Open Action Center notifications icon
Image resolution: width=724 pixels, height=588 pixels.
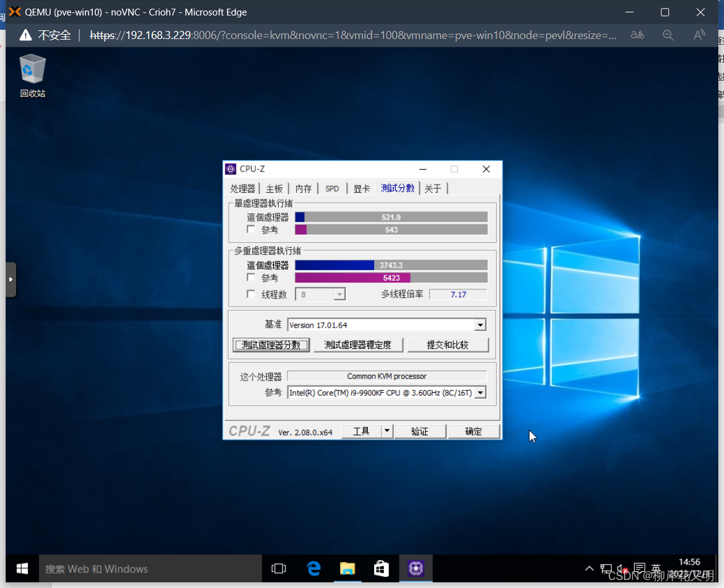(640, 569)
